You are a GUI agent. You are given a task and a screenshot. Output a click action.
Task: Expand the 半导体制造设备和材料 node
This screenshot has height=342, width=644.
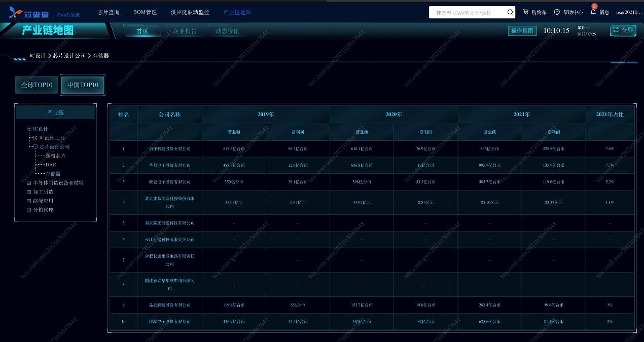click(29, 183)
